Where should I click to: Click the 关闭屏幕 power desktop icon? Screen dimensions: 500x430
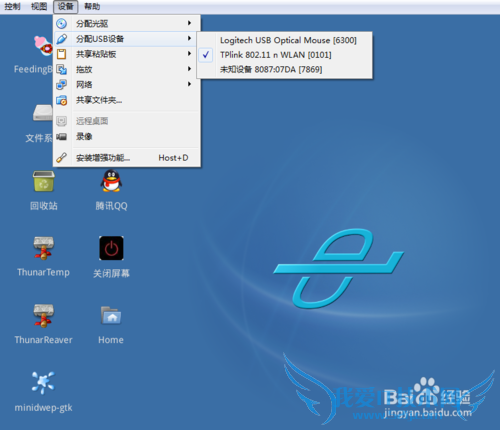(111, 248)
